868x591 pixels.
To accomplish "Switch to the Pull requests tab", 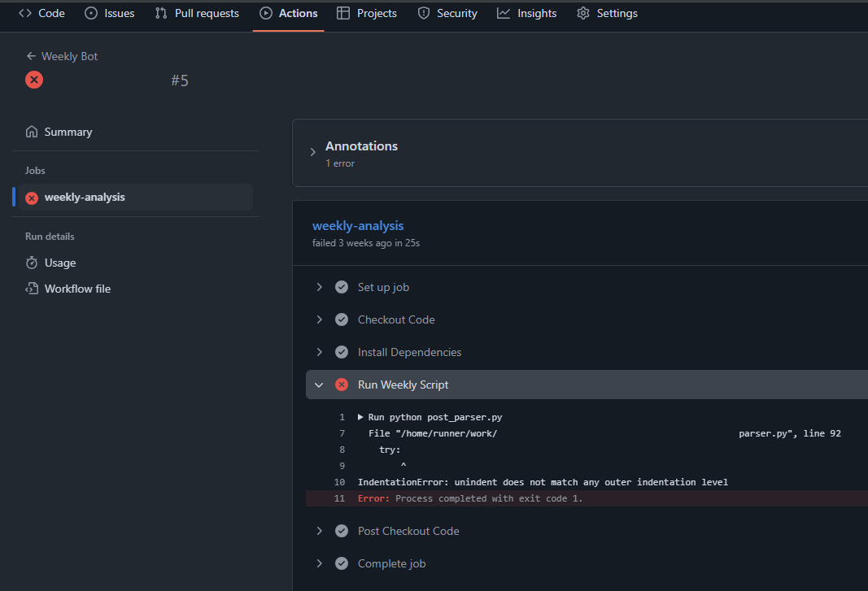I will [x=196, y=13].
